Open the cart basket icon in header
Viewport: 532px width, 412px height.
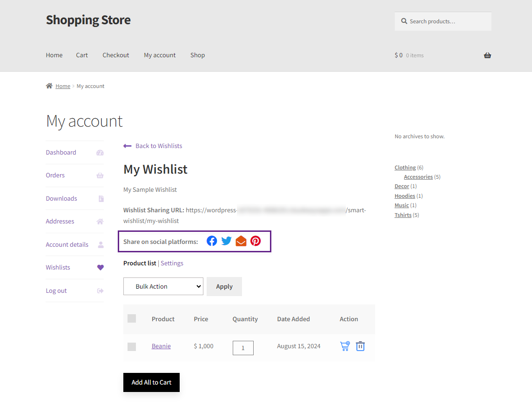487,55
